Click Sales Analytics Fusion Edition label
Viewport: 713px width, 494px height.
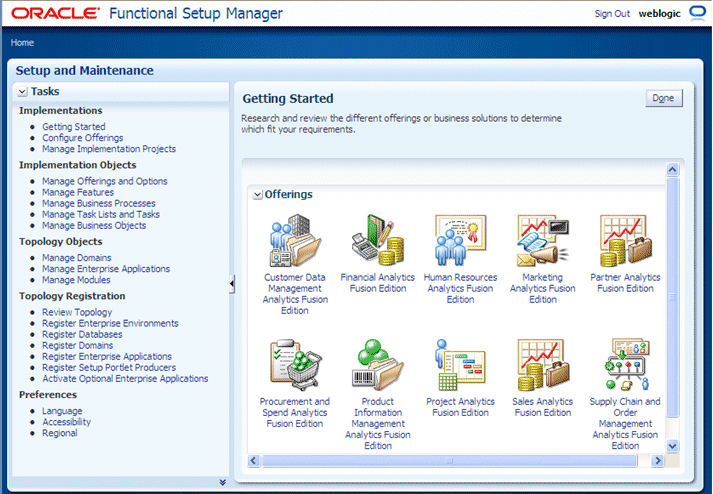pos(542,407)
